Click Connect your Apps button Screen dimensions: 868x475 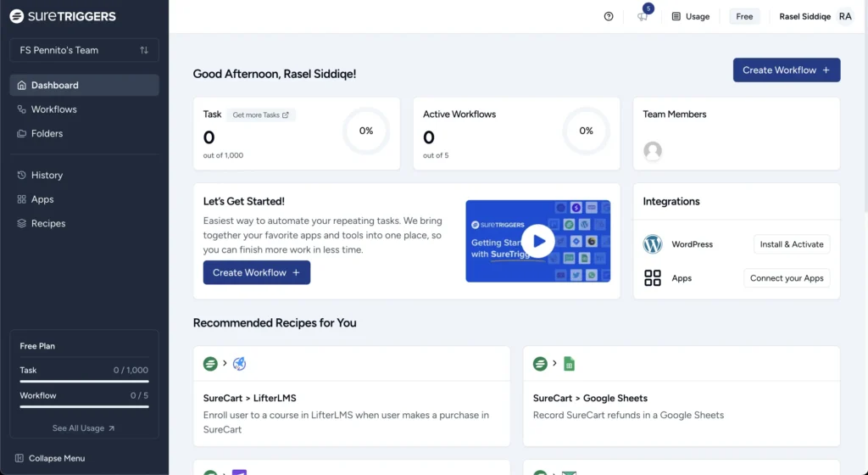[x=787, y=278]
